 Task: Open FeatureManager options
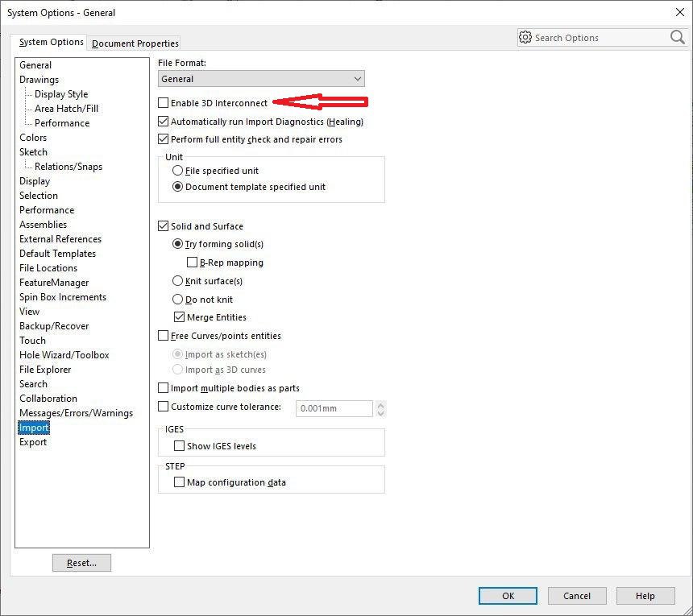tap(54, 283)
